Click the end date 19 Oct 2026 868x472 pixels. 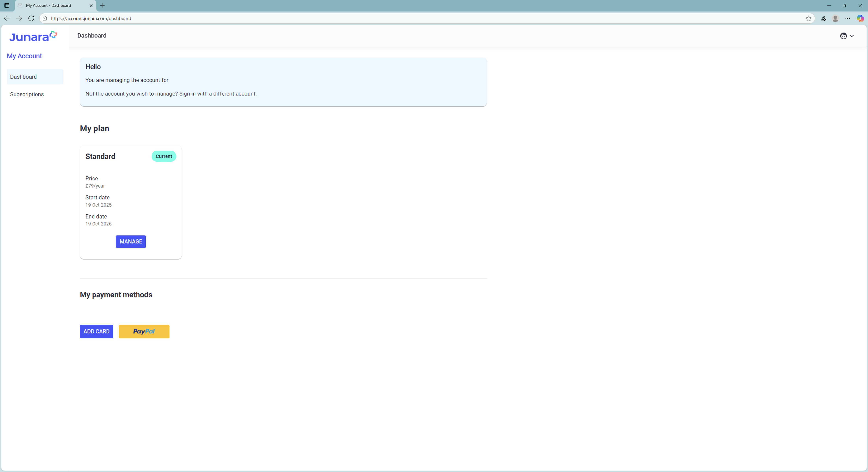(98, 224)
